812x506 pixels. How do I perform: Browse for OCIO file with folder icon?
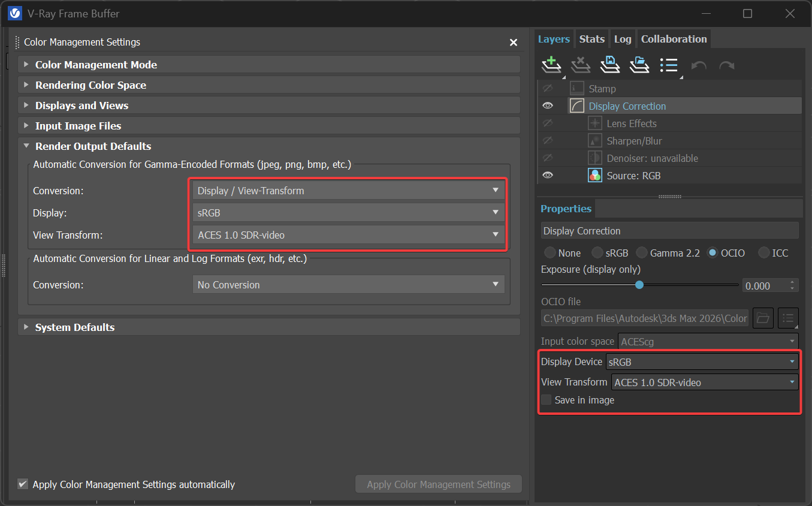763,318
